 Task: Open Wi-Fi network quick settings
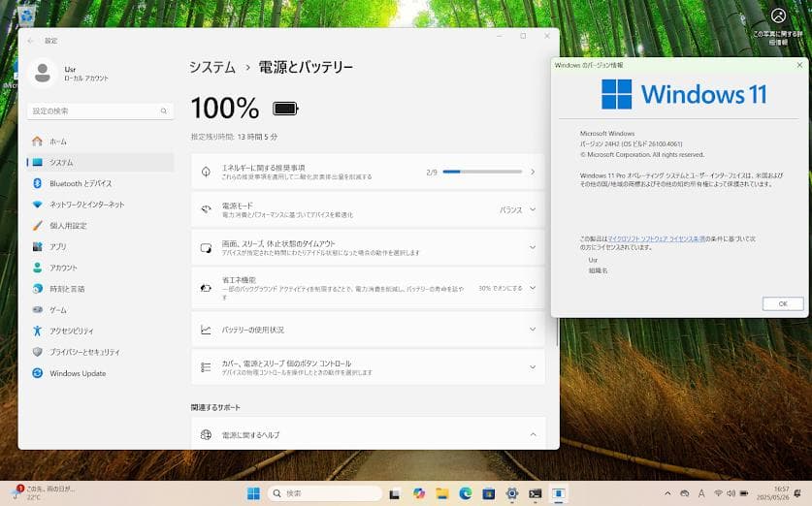tap(718, 493)
